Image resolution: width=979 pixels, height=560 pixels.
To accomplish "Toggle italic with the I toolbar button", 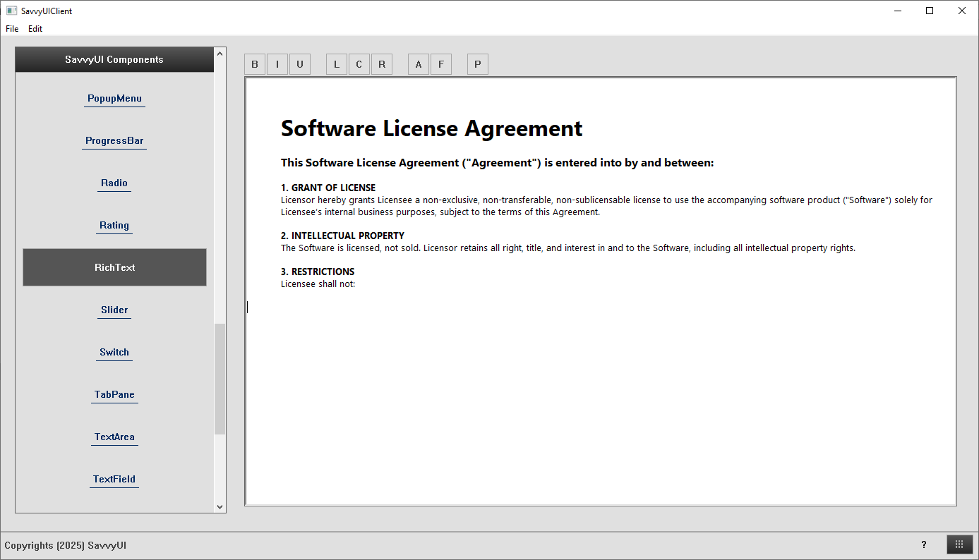I will coord(277,65).
